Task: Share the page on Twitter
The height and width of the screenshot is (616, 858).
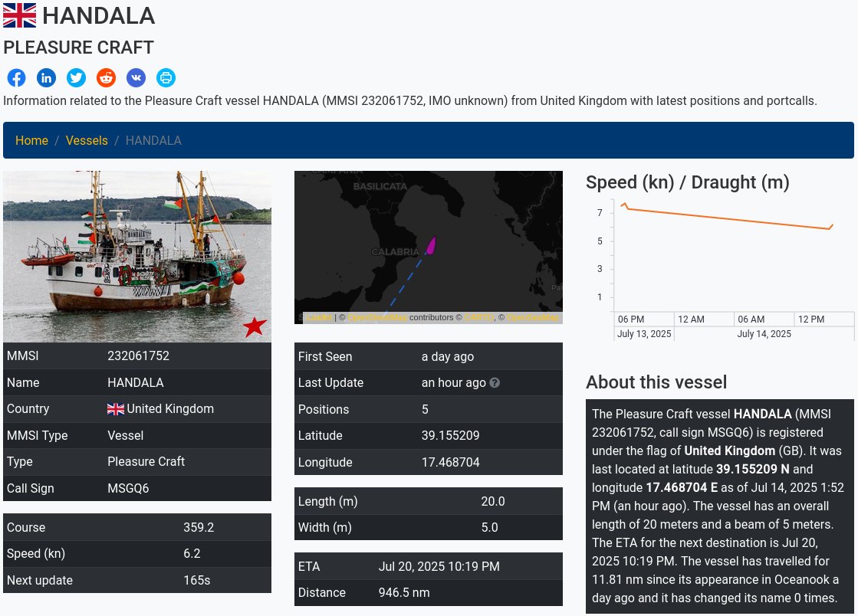Action: pos(76,77)
